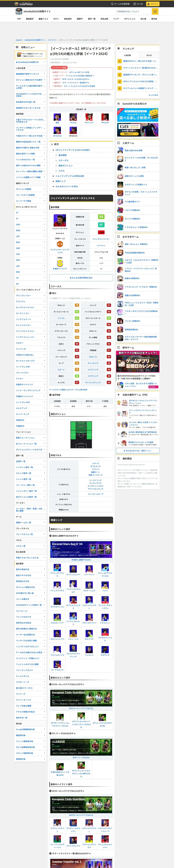
Task: Click みんなの選手評価を見る button
Action: click(x=81, y=278)
